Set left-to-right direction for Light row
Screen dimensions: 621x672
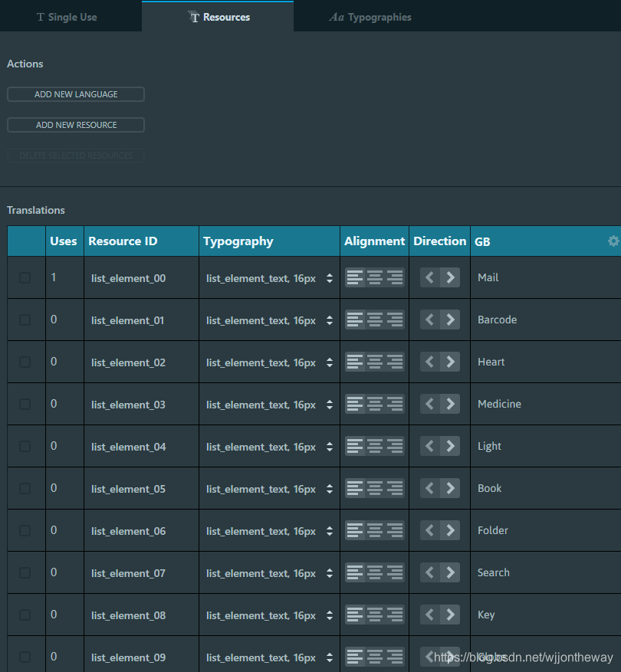[450, 446]
